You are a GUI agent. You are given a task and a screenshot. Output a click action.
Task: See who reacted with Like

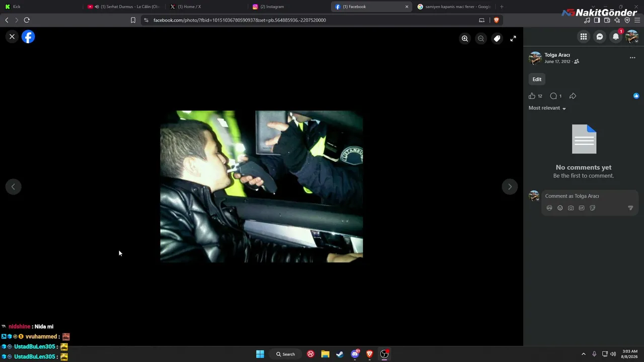point(636,96)
